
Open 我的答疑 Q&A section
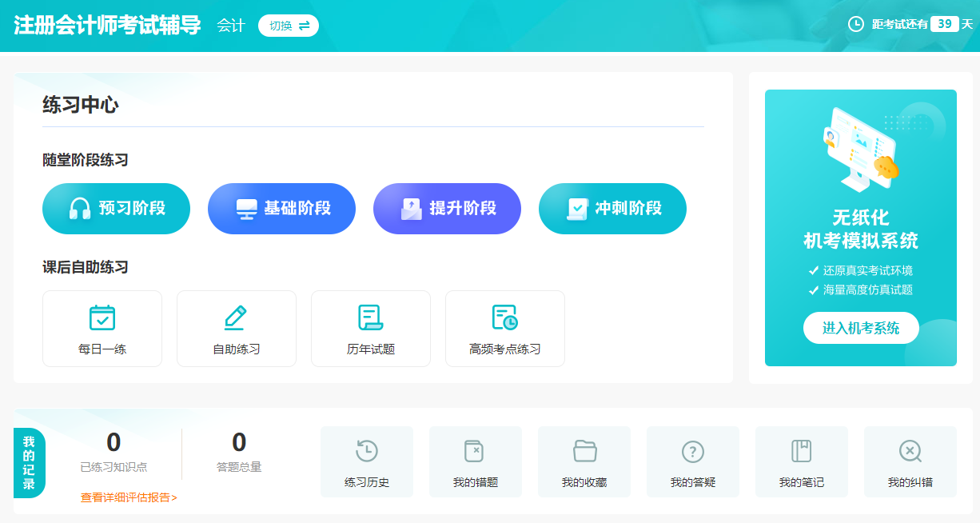[692, 461]
